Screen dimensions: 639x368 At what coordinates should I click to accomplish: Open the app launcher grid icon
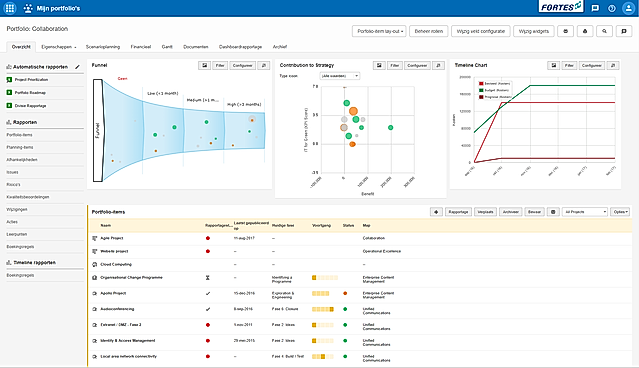pos(10,8)
